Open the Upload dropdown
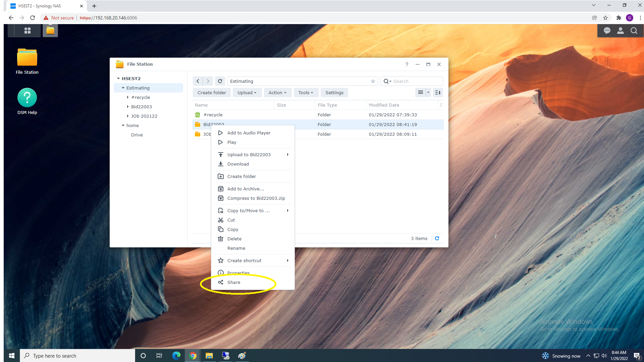The width and height of the screenshot is (644, 362). click(247, 93)
